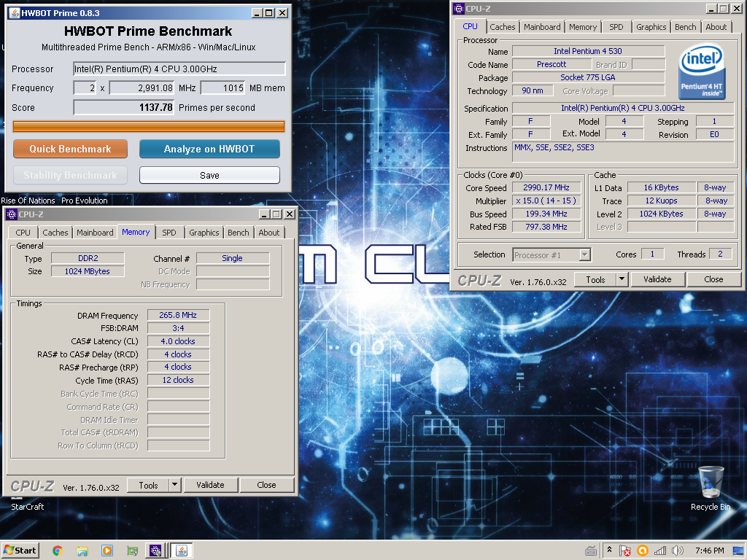Open the volume speaker tray icon

678,551
